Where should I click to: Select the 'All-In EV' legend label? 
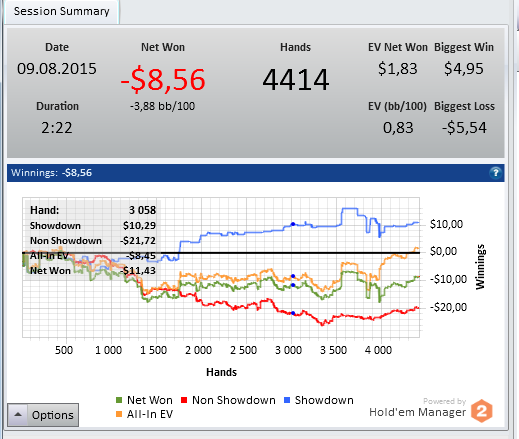[150, 414]
